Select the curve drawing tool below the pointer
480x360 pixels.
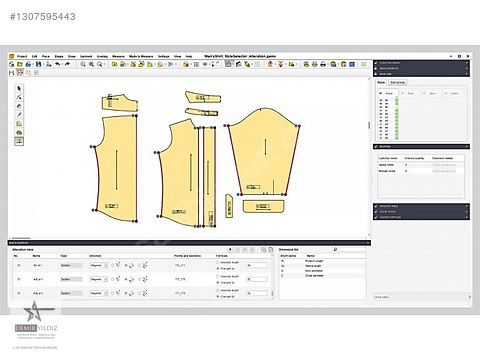pyautogui.click(x=19, y=97)
